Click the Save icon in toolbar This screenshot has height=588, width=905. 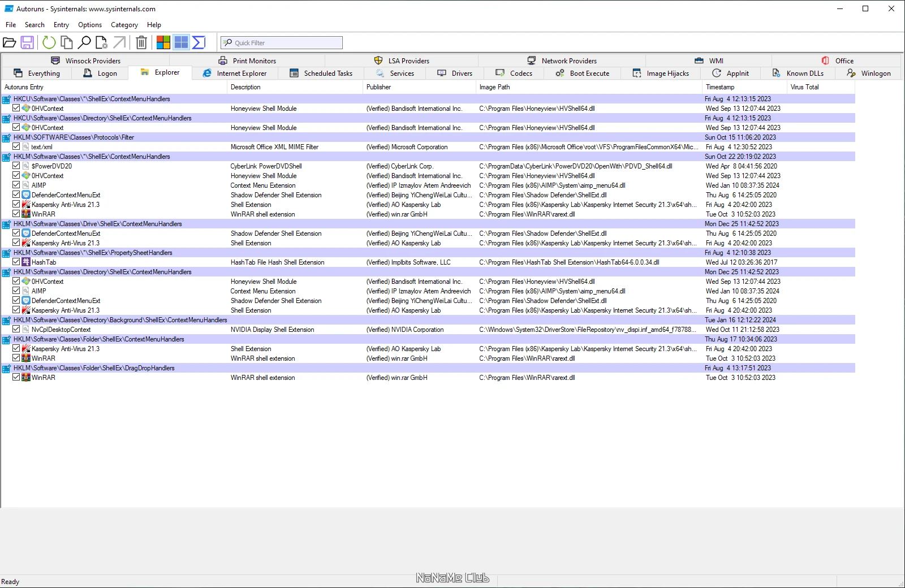click(27, 42)
